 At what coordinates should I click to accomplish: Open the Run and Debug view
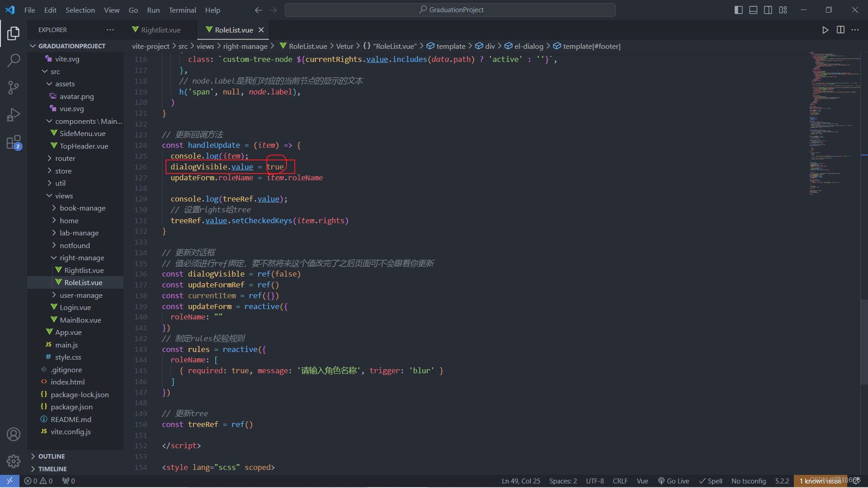[14, 115]
